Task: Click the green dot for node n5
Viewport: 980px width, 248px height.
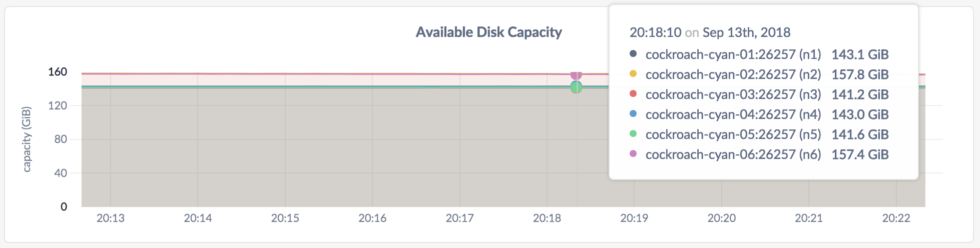Action: pos(633,134)
